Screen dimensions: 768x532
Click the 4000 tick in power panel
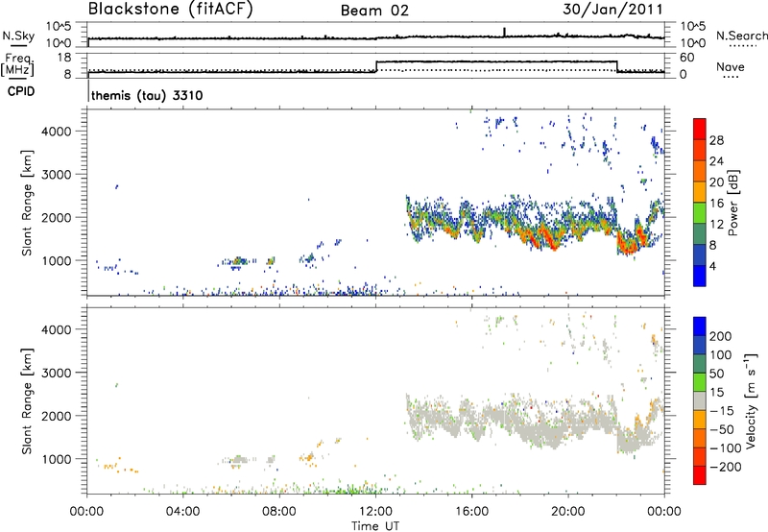point(57,132)
